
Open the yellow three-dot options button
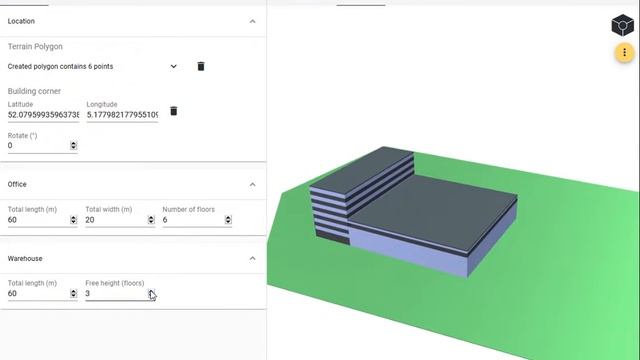(x=624, y=52)
